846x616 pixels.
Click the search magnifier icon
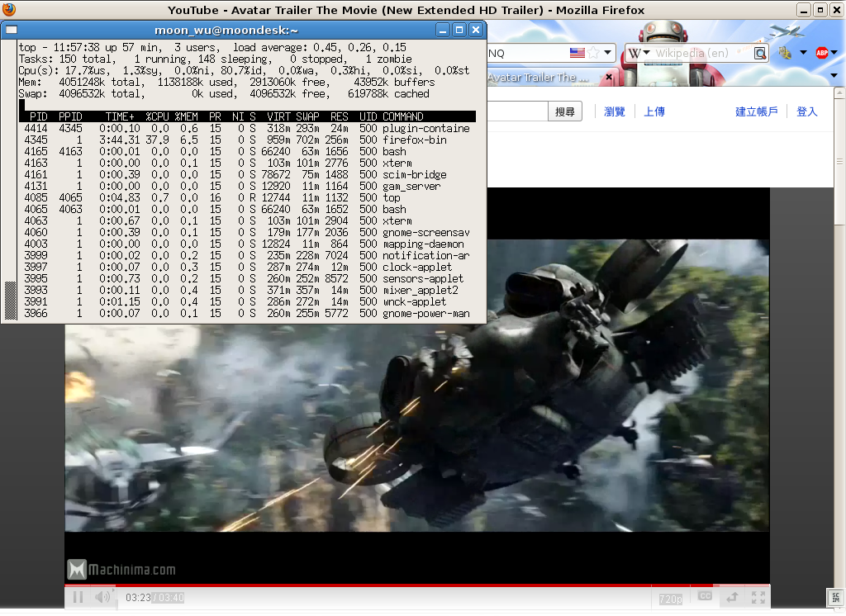(760, 54)
